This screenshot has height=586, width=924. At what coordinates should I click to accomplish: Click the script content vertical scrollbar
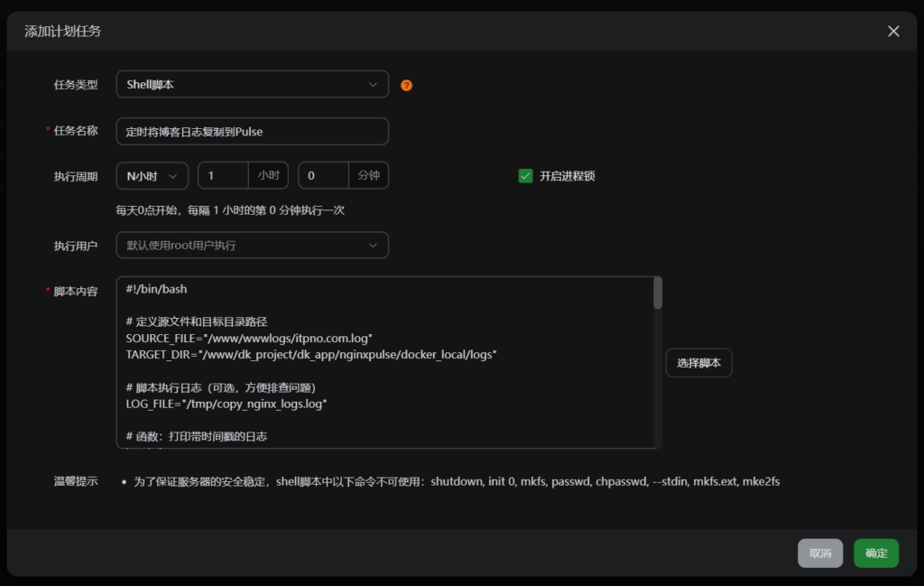(658, 294)
